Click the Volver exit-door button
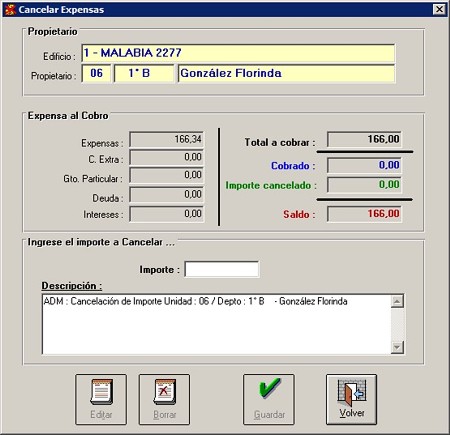 click(352, 399)
